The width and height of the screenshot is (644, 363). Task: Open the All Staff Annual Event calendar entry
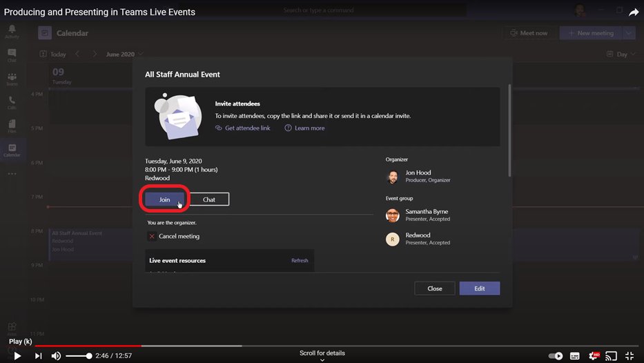(90, 245)
